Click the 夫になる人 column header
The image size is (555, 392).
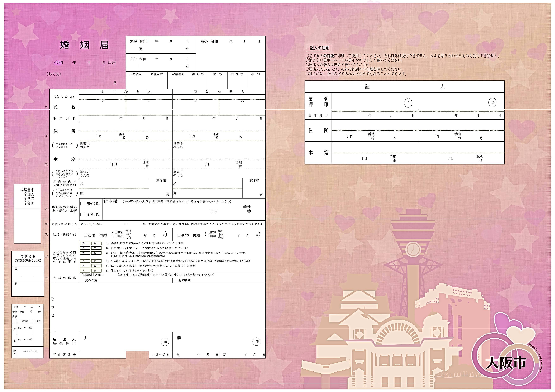click(x=126, y=92)
